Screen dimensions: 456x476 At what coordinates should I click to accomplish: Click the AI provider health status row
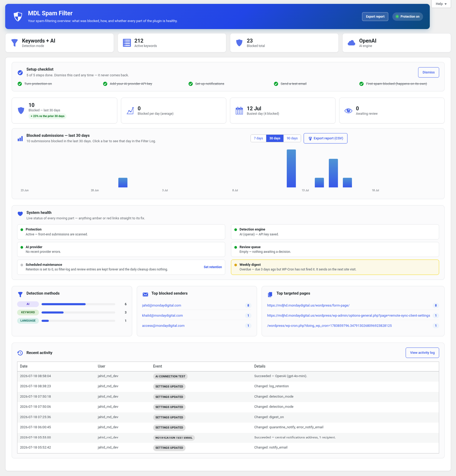pos(121,249)
